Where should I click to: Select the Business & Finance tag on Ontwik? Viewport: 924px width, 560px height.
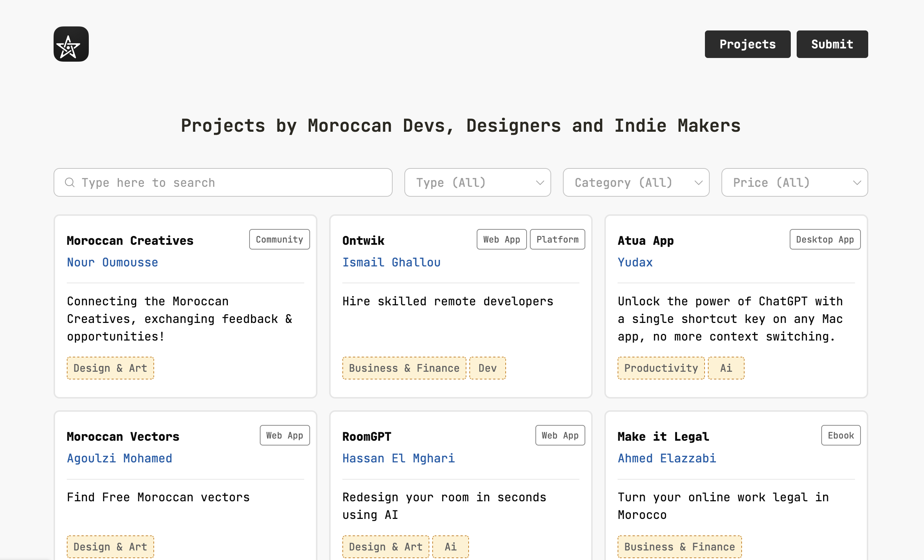[404, 368]
